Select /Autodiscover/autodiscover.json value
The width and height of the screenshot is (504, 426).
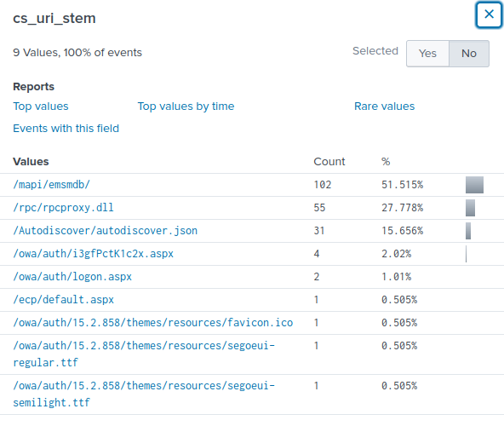(105, 231)
